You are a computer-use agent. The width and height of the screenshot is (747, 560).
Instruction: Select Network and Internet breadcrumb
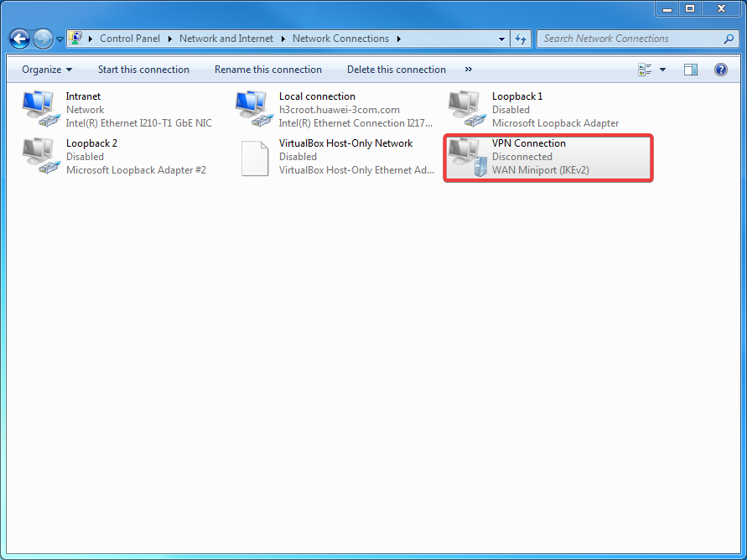(226, 39)
